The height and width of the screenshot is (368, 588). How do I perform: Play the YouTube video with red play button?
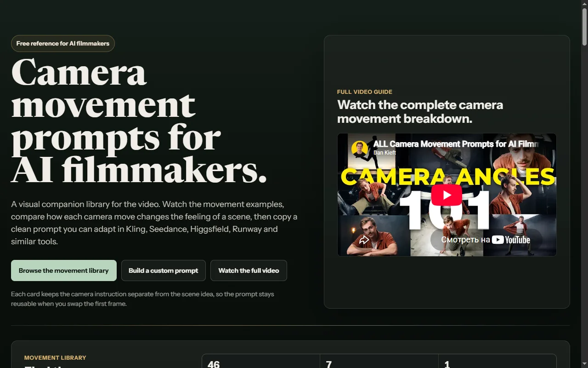point(447,195)
